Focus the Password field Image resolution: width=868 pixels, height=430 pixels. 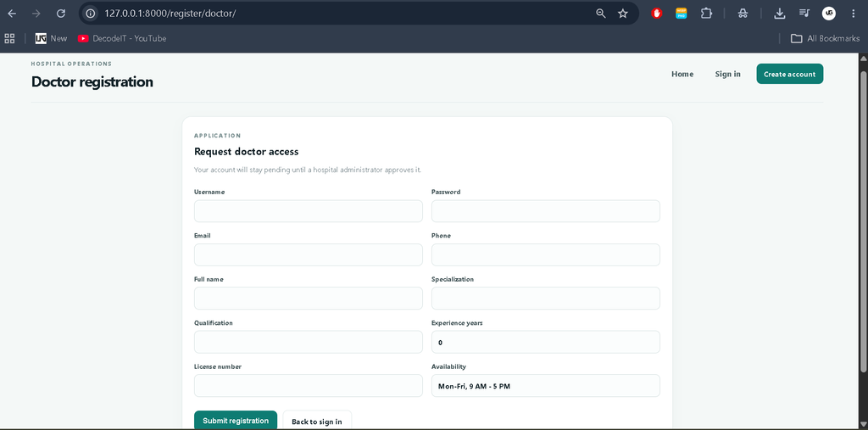(545, 211)
